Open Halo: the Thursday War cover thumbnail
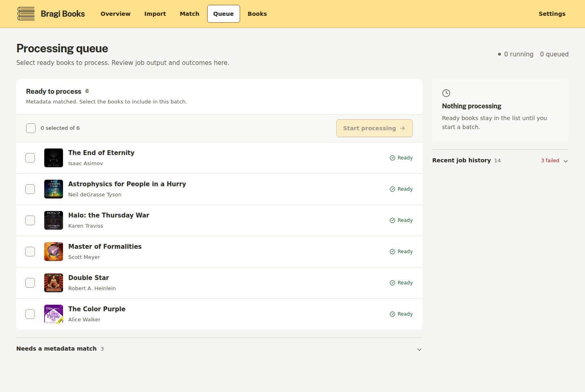The width and height of the screenshot is (585, 392). pyautogui.click(x=54, y=220)
